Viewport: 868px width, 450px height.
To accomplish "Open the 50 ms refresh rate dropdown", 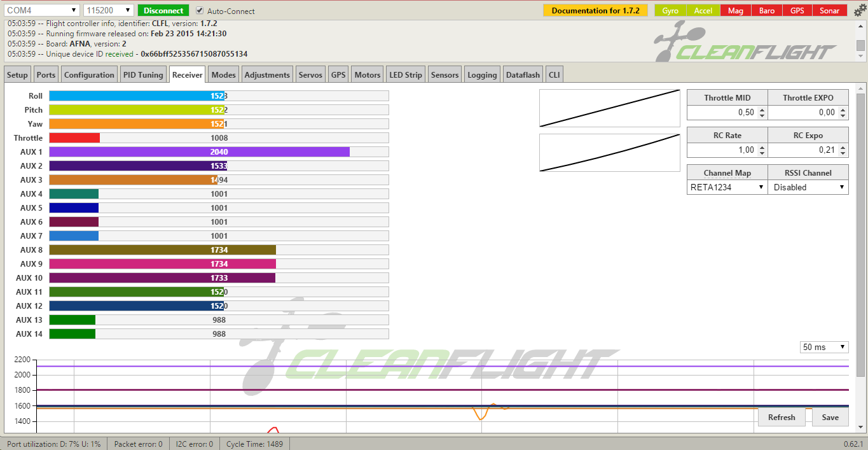I will point(824,347).
